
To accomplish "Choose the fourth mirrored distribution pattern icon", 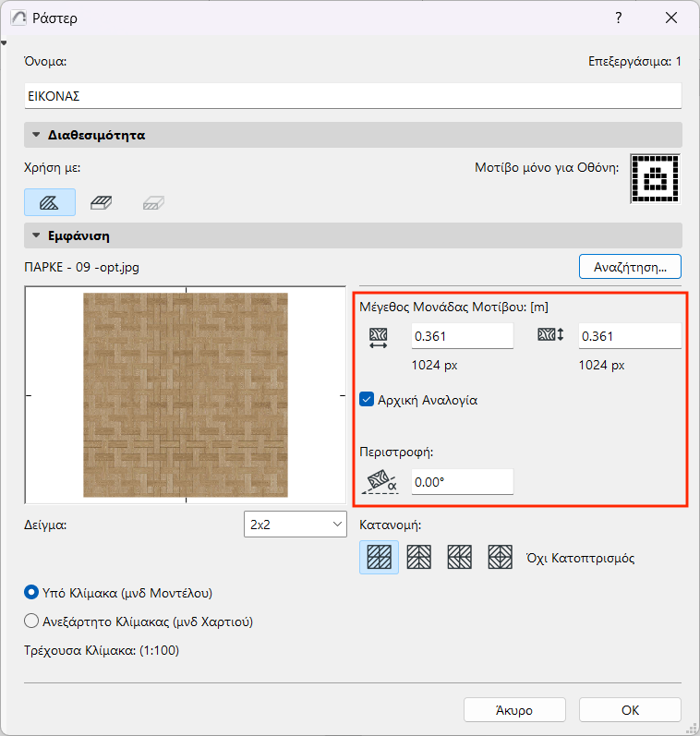I will tap(500, 557).
